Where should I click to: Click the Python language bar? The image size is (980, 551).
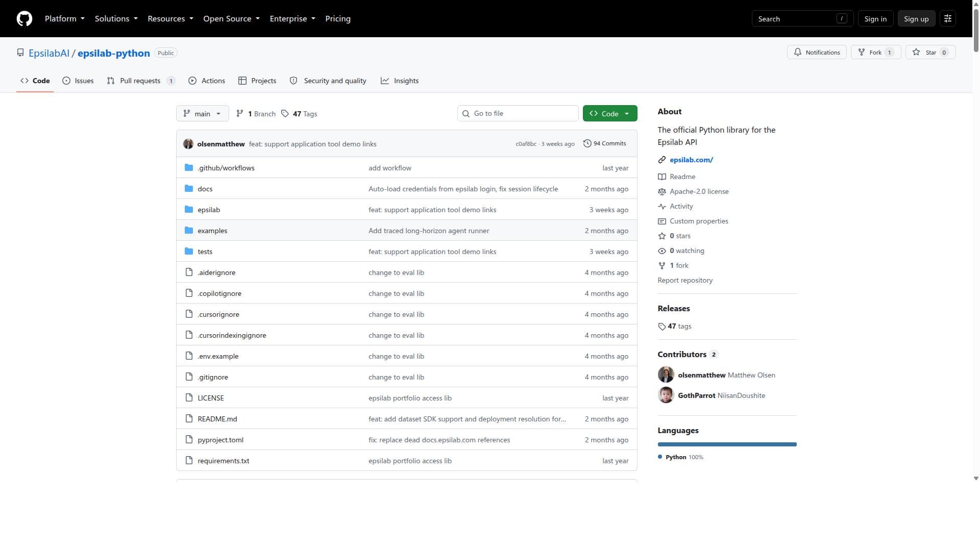tap(727, 444)
